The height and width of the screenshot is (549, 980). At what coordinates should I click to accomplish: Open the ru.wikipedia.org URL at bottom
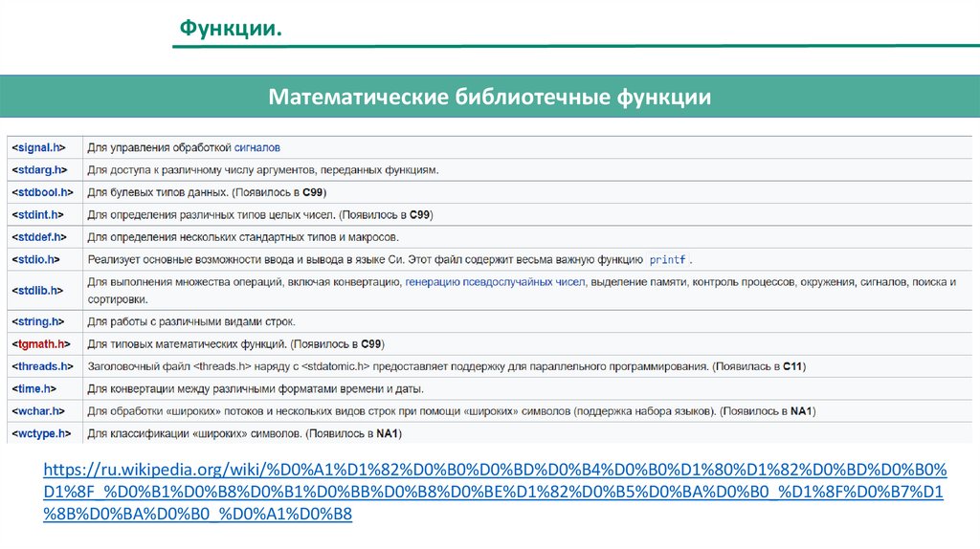tap(495, 492)
